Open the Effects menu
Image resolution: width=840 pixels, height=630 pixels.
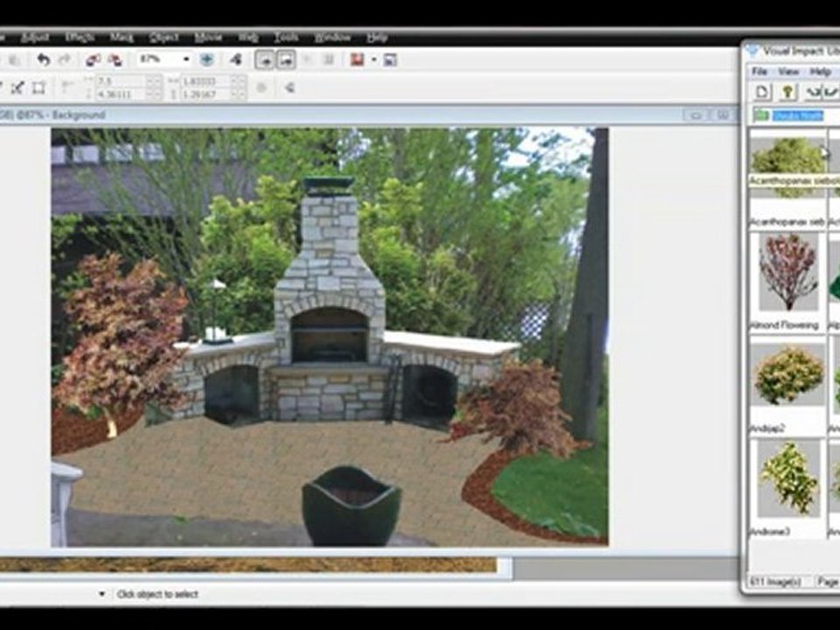click(80, 38)
